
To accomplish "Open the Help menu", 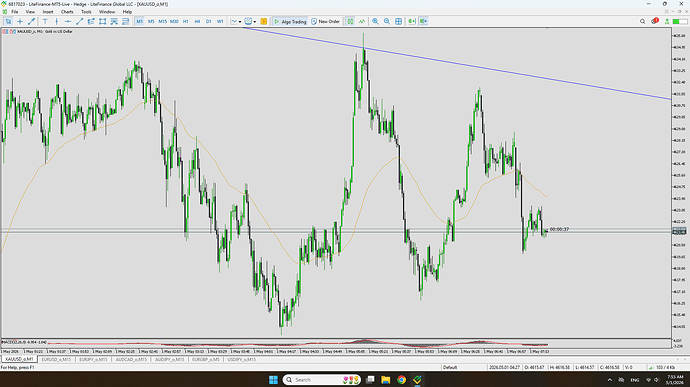I will pos(127,12).
